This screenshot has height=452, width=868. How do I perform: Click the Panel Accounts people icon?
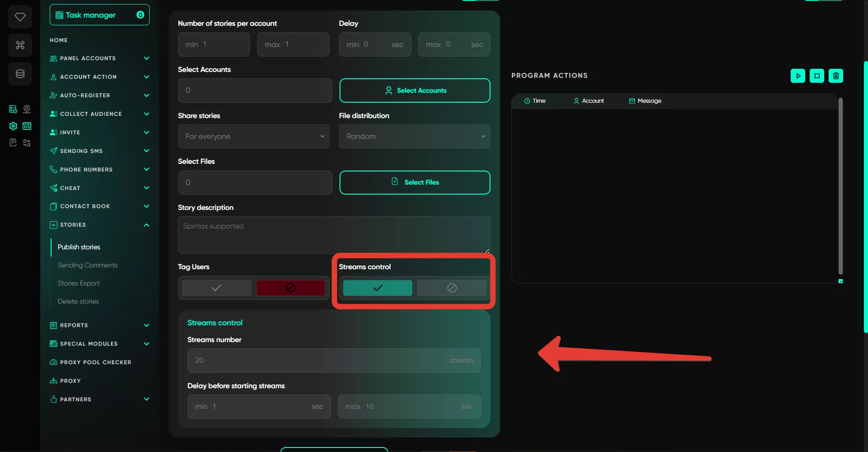click(x=53, y=58)
